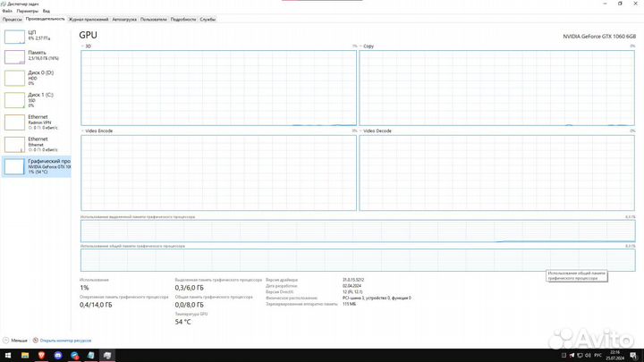Select the Графический процессор NVIDIA entry
The image size is (644, 362).
tap(36, 166)
